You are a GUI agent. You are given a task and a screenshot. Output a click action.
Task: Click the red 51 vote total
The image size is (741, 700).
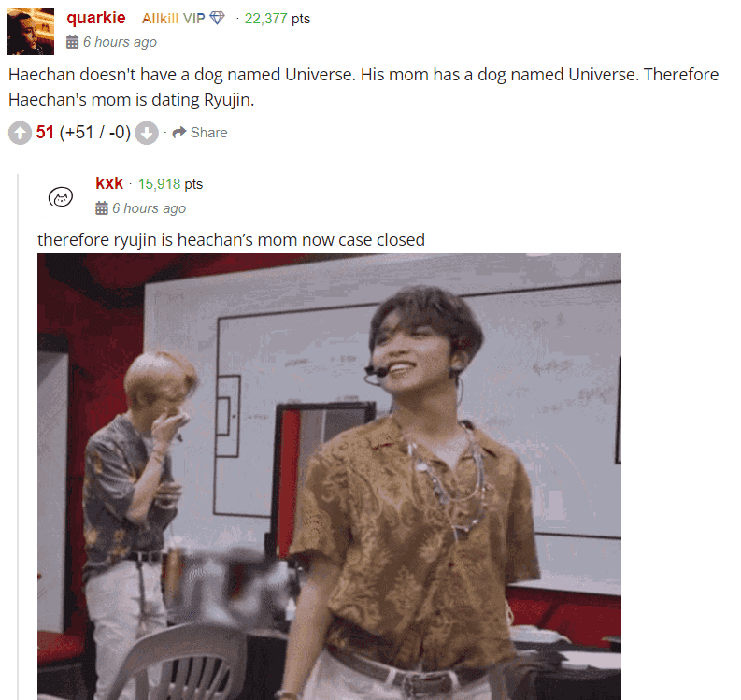pos(45,133)
